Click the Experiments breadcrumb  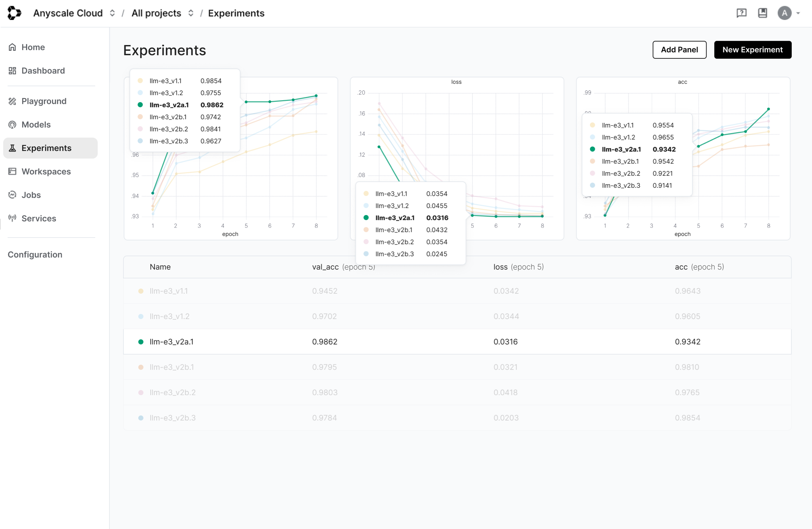(236, 13)
